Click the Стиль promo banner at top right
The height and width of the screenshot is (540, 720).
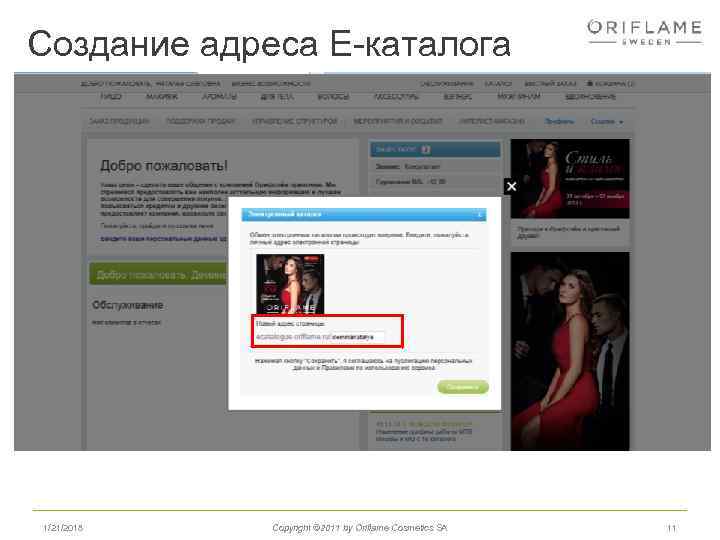point(570,179)
